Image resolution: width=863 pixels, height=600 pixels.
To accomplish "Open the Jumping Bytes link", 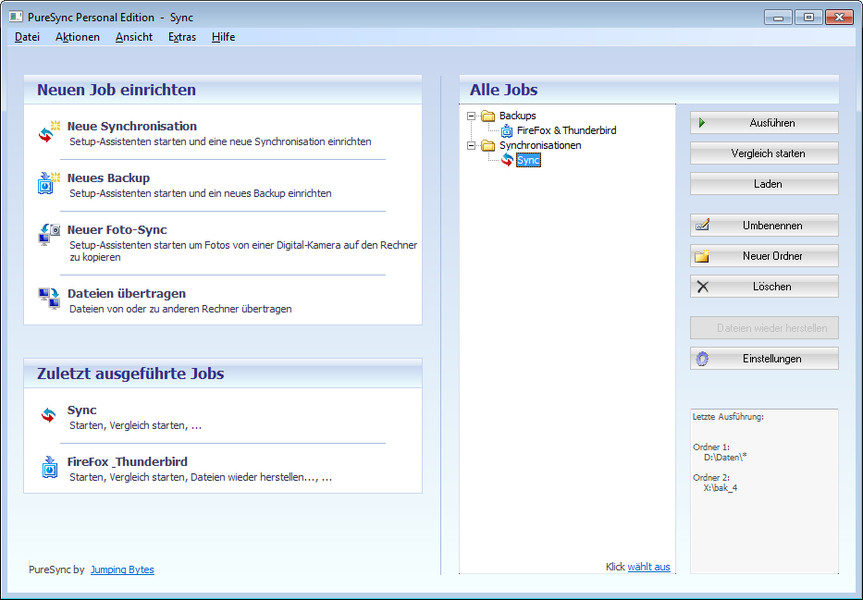I will 122,570.
